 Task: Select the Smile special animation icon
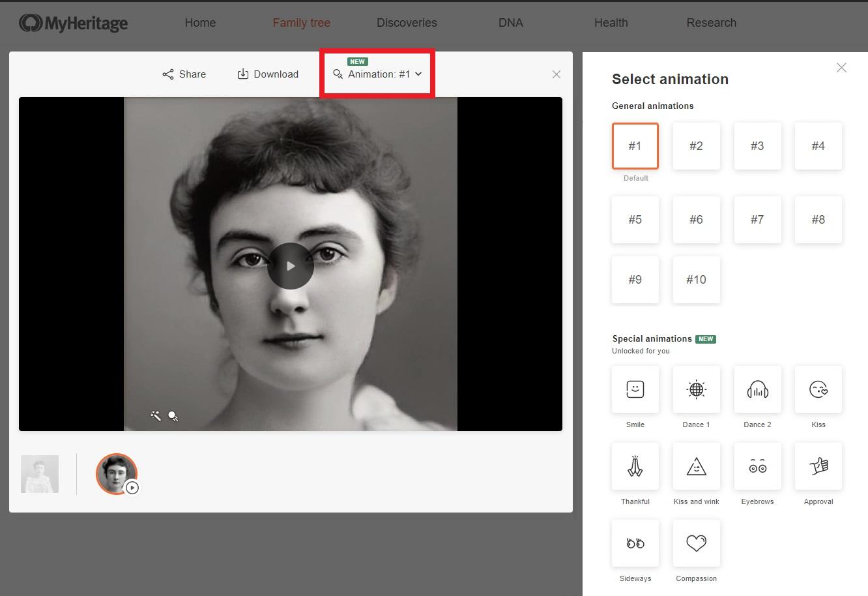[x=635, y=389]
